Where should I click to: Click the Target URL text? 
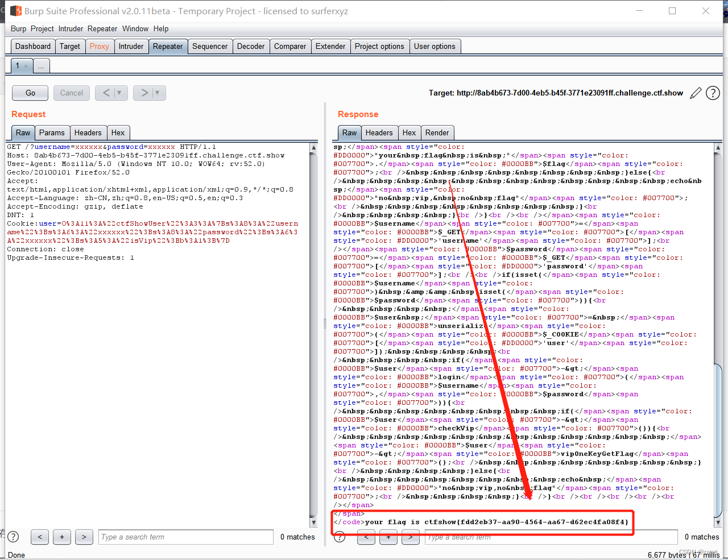pyautogui.click(x=556, y=93)
